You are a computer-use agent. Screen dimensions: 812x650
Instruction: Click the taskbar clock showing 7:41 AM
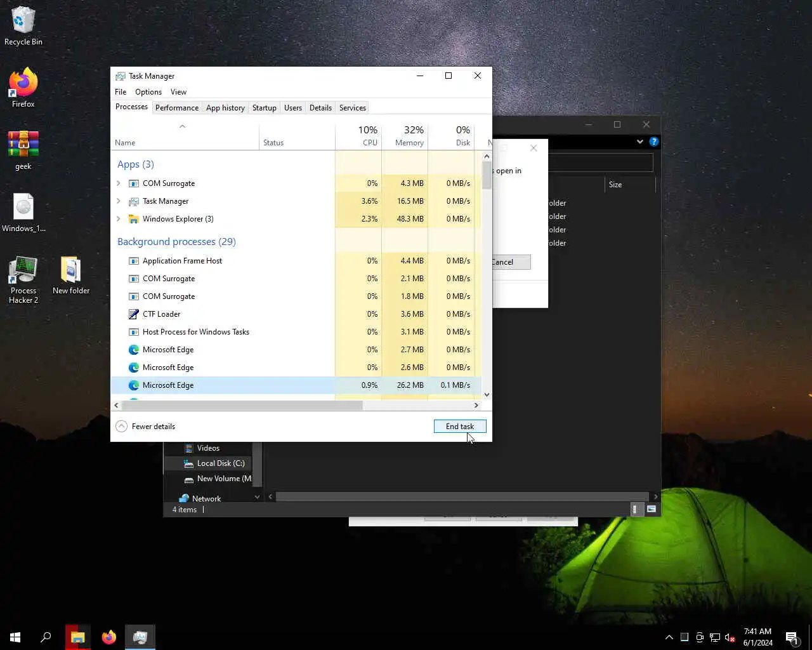(x=757, y=637)
